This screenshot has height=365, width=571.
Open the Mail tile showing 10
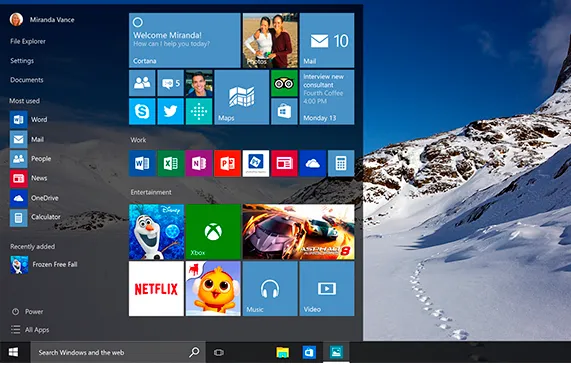[327, 40]
